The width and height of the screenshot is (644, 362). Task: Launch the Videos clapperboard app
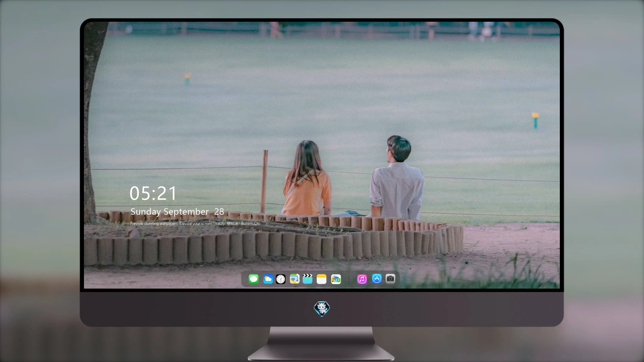click(308, 279)
